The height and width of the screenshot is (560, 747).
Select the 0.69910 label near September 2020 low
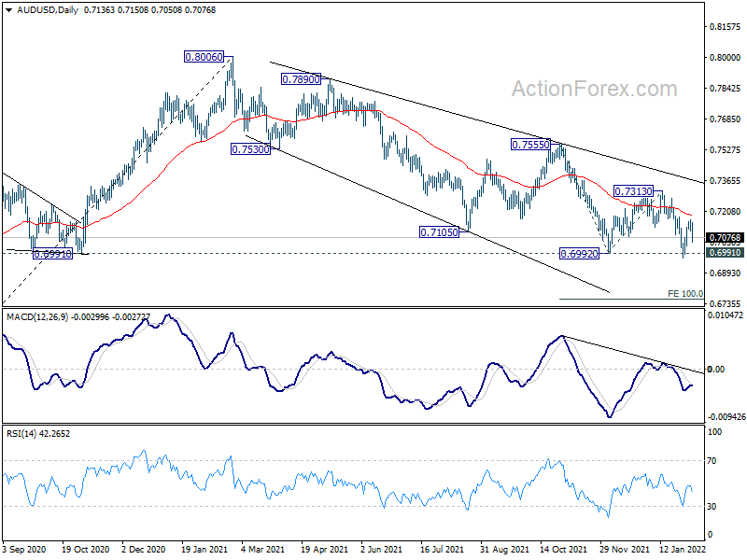click(53, 254)
